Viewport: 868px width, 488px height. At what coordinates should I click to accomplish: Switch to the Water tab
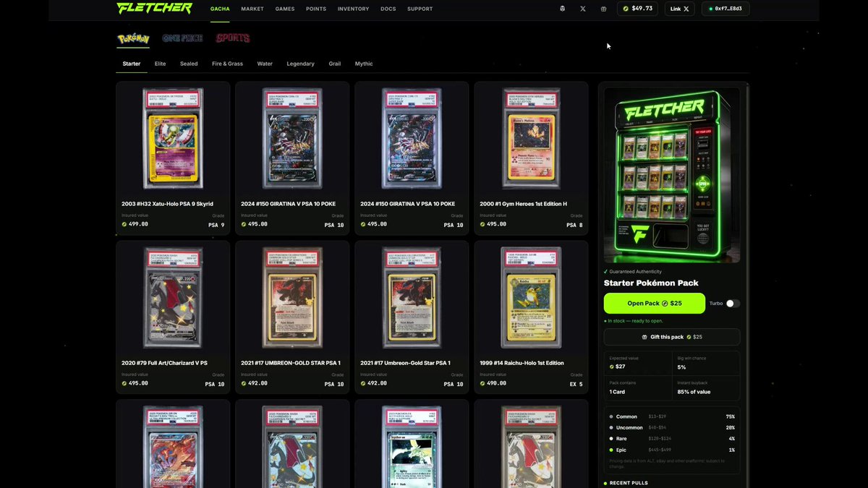coord(265,64)
